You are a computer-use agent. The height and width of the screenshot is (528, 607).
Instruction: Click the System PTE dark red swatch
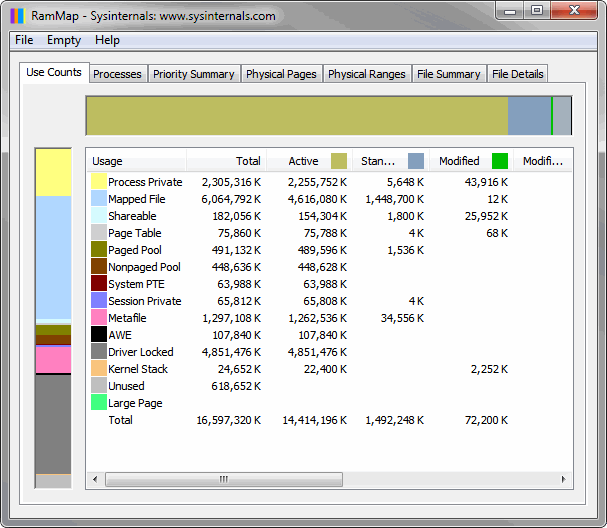coord(99,283)
